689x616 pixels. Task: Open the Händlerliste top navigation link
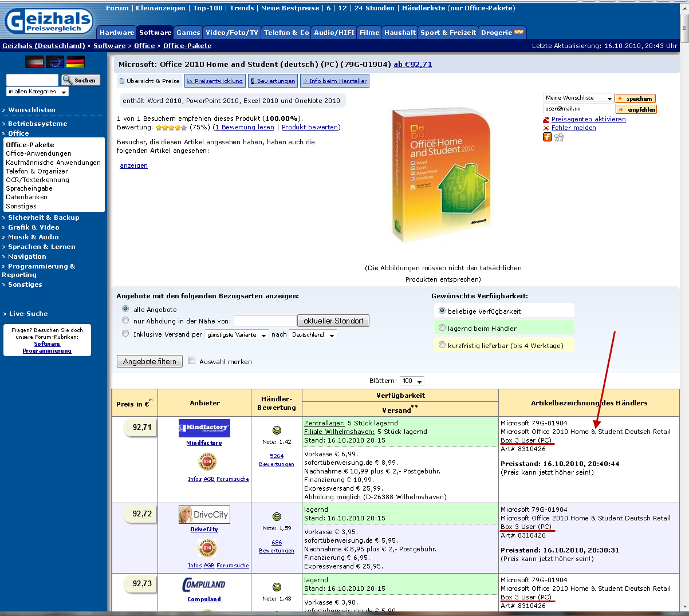[458, 8]
